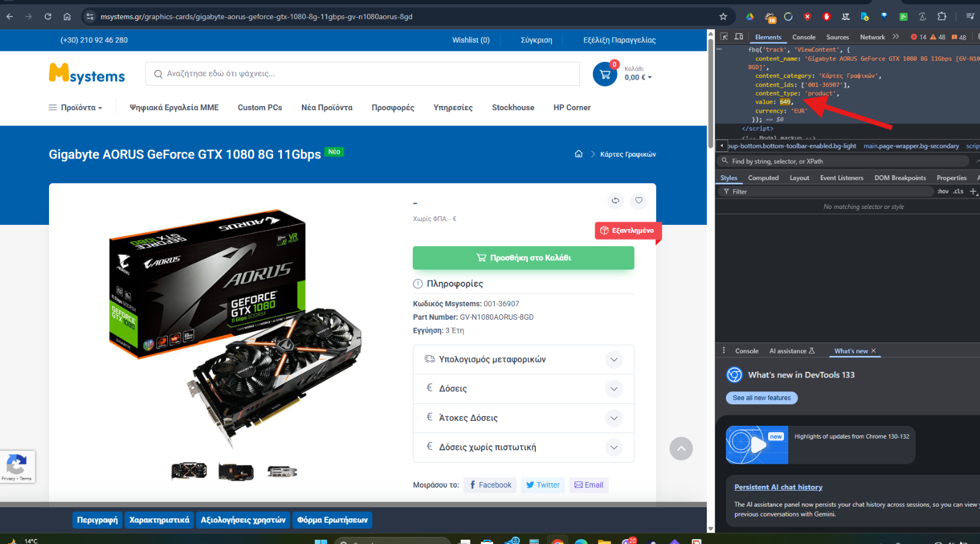
Task: Open the AI assistance drawer tab
Action: click(x=792, y=351)
